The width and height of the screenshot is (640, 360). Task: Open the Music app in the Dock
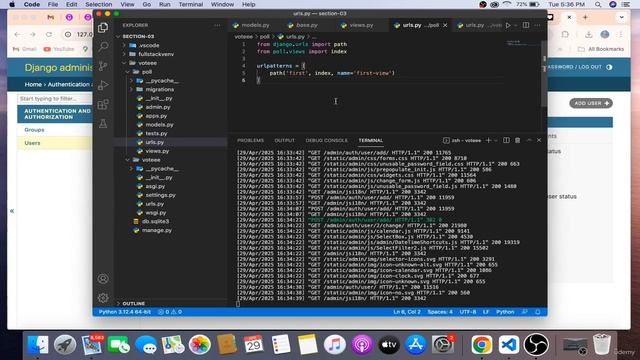pyautogui.click(x=335, y=345)
